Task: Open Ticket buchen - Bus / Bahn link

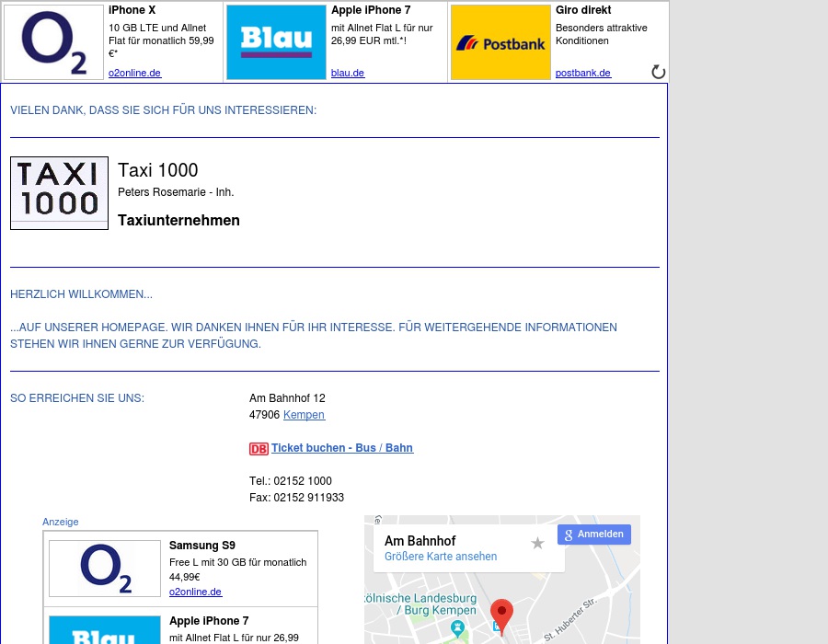Action: pyautogui.click(x=342, y=448)
